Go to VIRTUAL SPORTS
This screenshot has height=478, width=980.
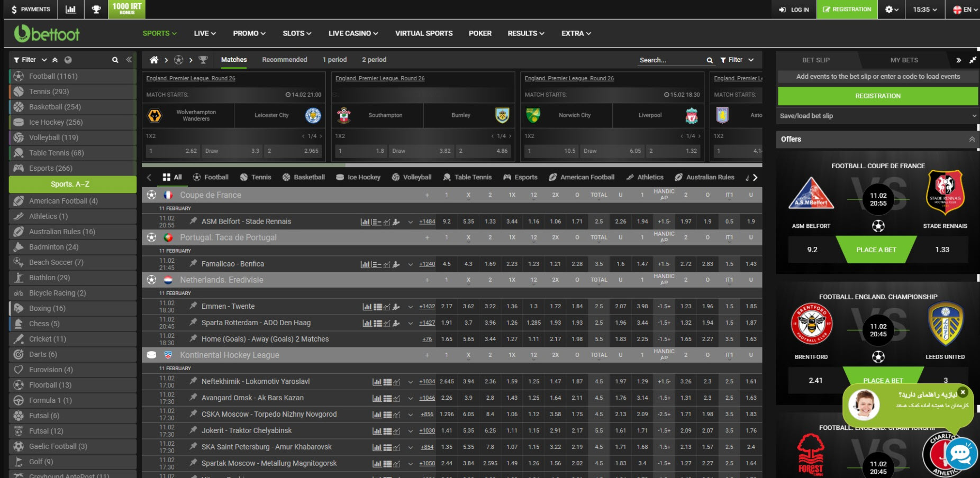[424, 33]
